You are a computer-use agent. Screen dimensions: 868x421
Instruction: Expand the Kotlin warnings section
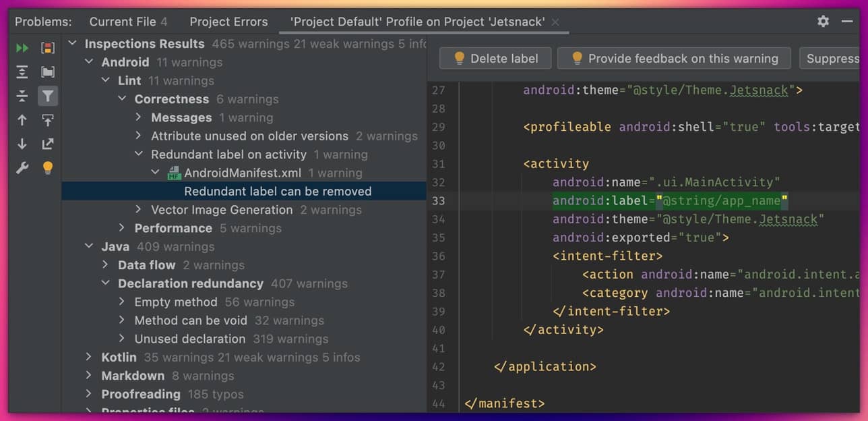[x=89, y=357]
